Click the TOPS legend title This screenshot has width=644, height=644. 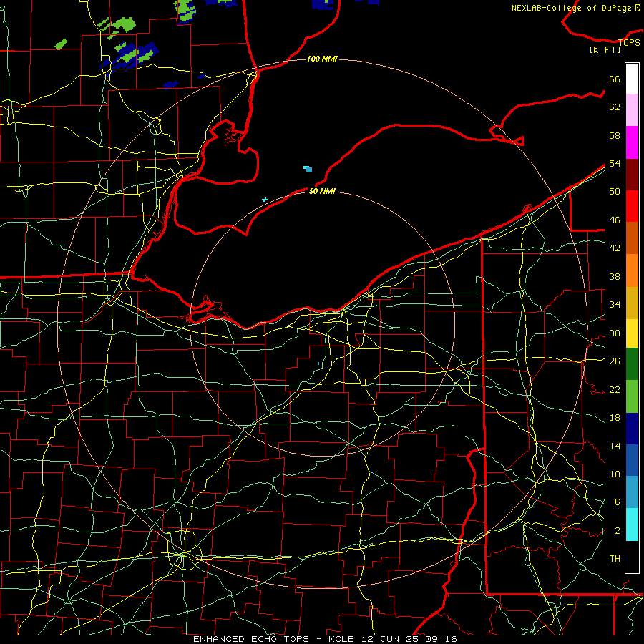[x=629, y=42]
